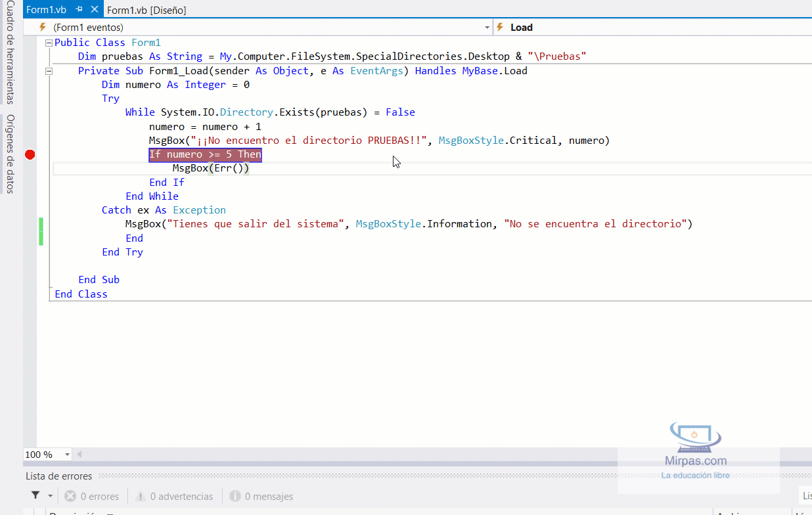Click the highlighted 'If numero >= 5 Then' line
Image resolution: width=812 pixels, height=515 pixels.
[205, 154]
